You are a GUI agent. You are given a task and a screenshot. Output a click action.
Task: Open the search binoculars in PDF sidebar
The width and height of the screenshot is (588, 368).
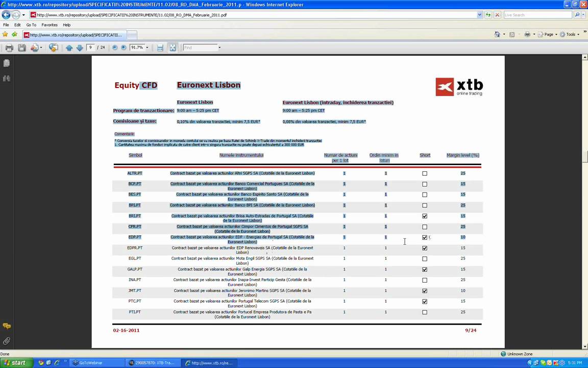pos(6,79)
